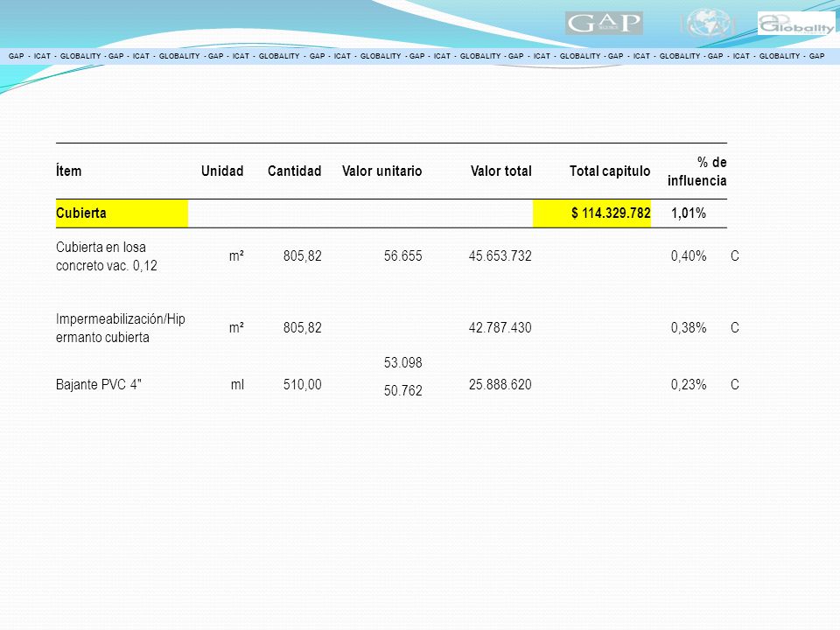
Task: Select the Unidad column header
Action: point(222,171)
